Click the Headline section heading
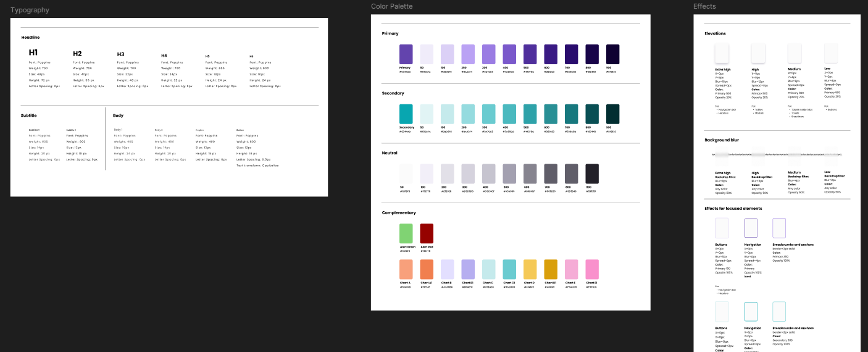The height and width of the screenshot is (352, 868). point(30,38)
